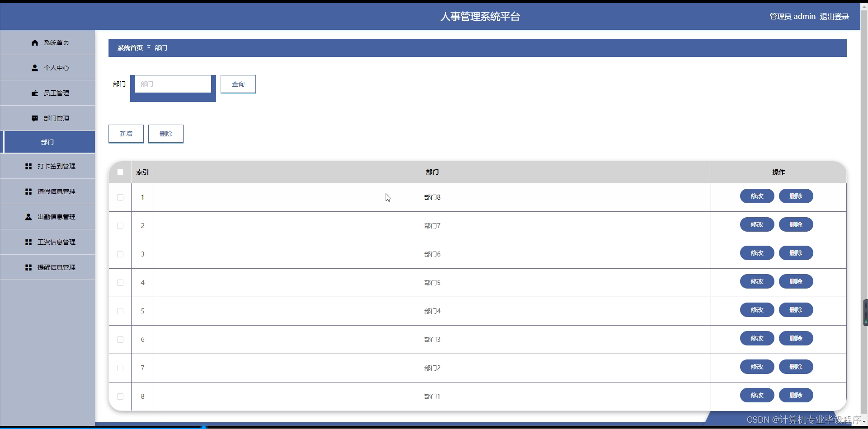The width and height of the screenshot is (868, 429).
Task: Click the 员工管理 sidebar icon
Action: pos(35,93)
